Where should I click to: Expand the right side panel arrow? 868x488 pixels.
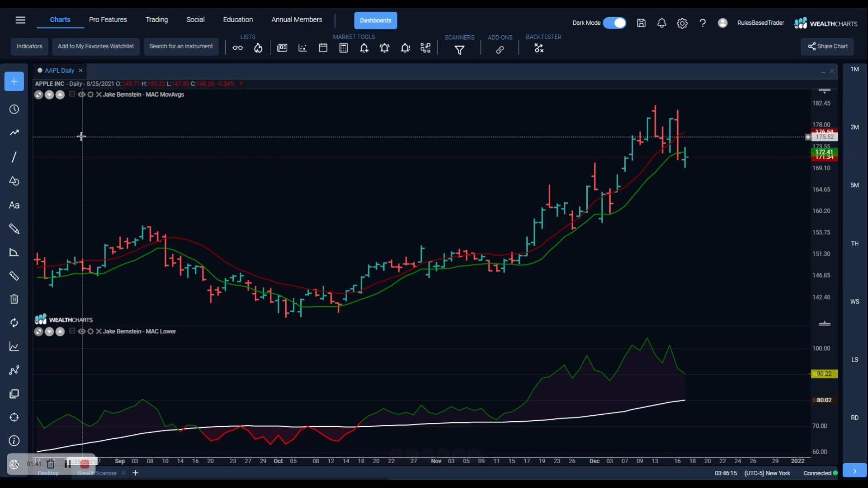[854, 471]
